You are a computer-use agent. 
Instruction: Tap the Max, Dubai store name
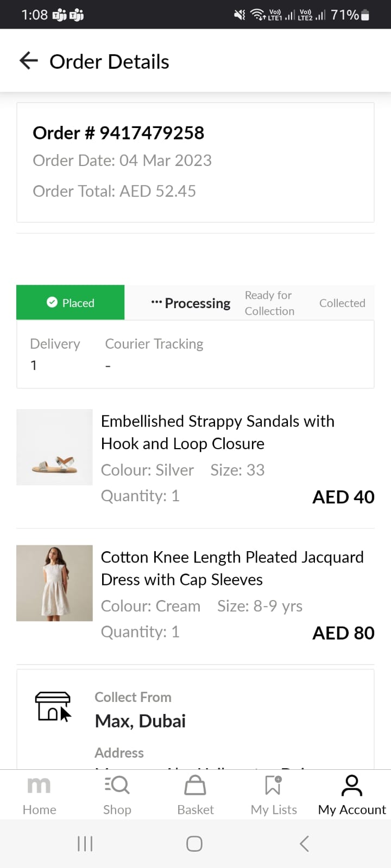(x=140, y=721)
